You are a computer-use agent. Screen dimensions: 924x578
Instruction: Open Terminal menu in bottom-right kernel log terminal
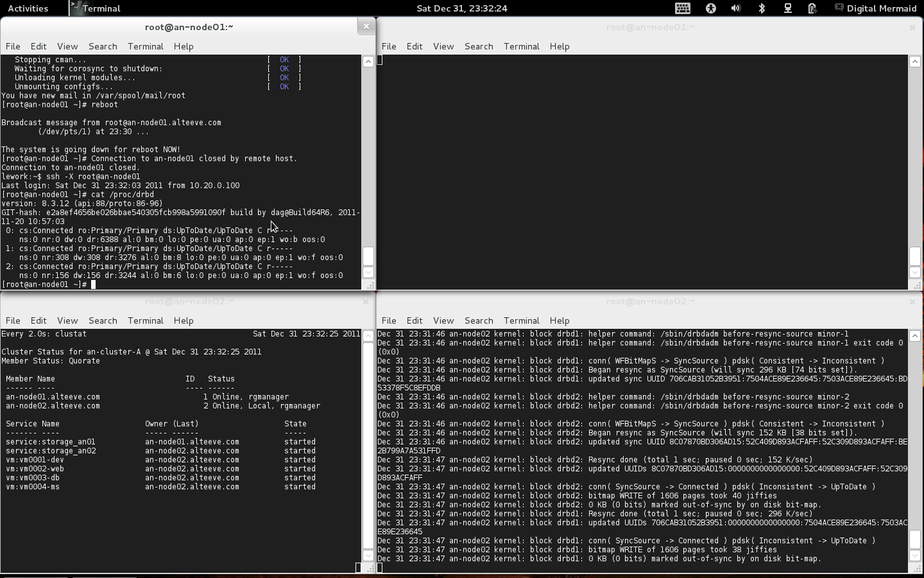click(522, 320)
